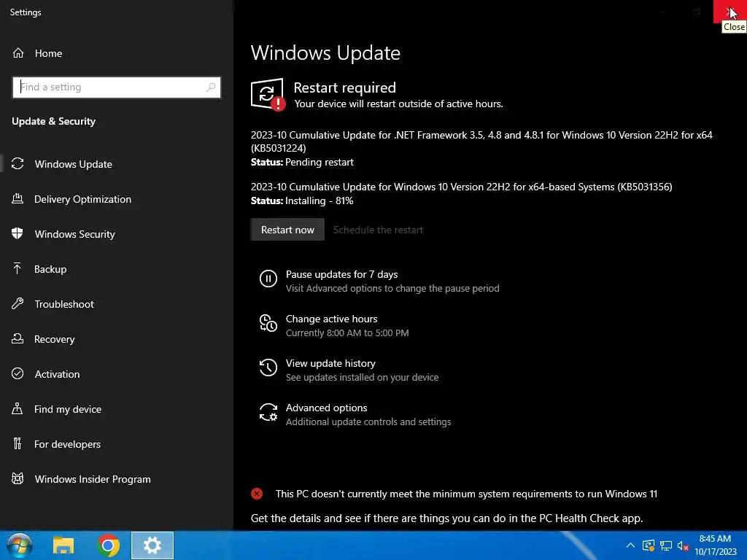Click the Backup arrow icon

click(x=18, y=269)
